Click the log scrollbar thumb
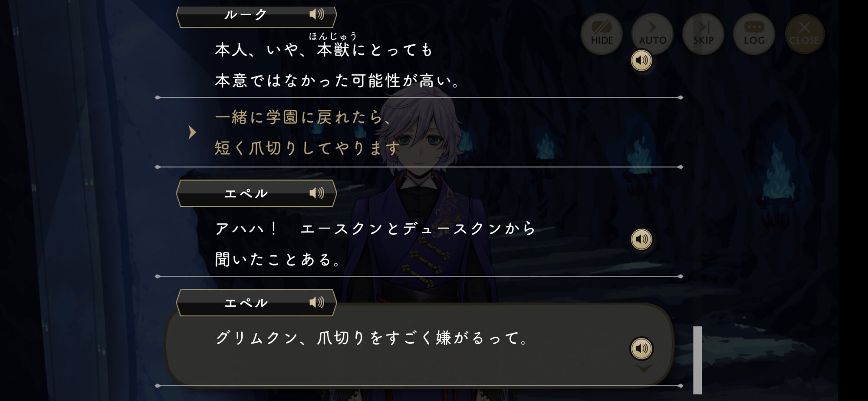 [697, 360]
